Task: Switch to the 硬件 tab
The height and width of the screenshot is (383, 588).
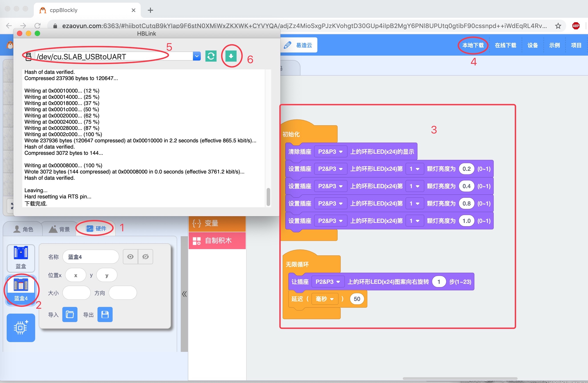Action: tap(96, 228)
